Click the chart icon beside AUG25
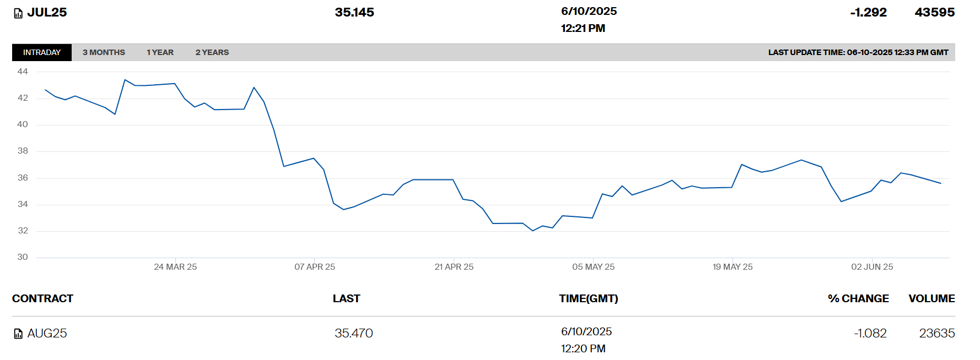 tap(18, 334)
